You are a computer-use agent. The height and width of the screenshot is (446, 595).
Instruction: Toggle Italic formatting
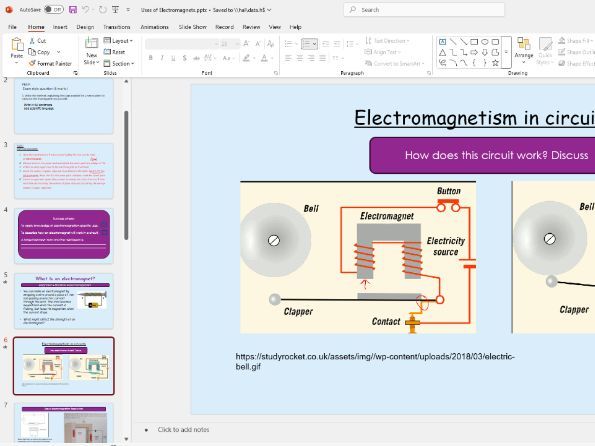click(162, 58)
